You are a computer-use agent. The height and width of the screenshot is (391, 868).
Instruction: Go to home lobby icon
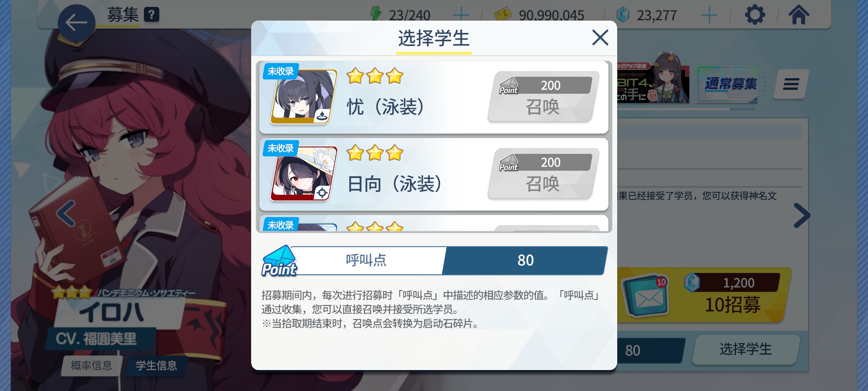[799, 15]
